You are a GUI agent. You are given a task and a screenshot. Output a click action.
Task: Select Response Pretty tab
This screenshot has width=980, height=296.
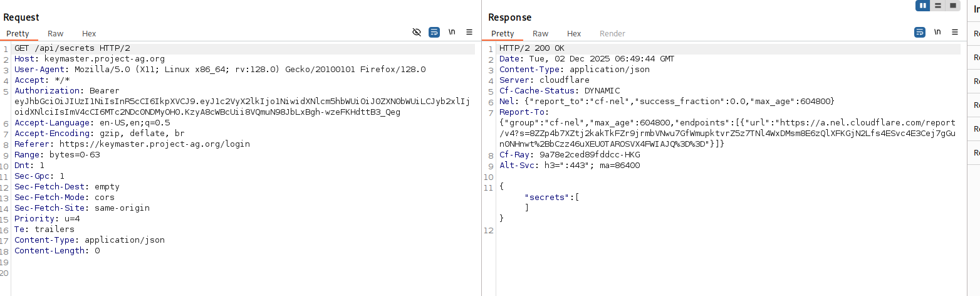click(x=503, y=34)
